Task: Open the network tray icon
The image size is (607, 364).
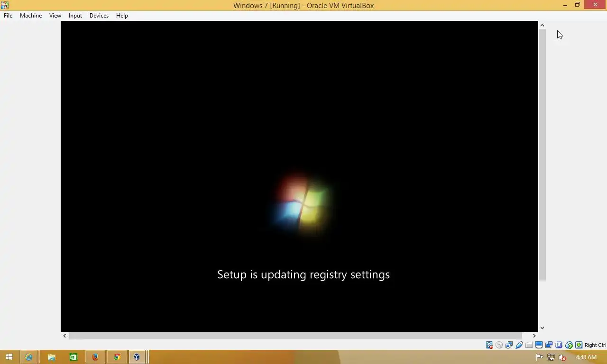Action: (551, 357)
